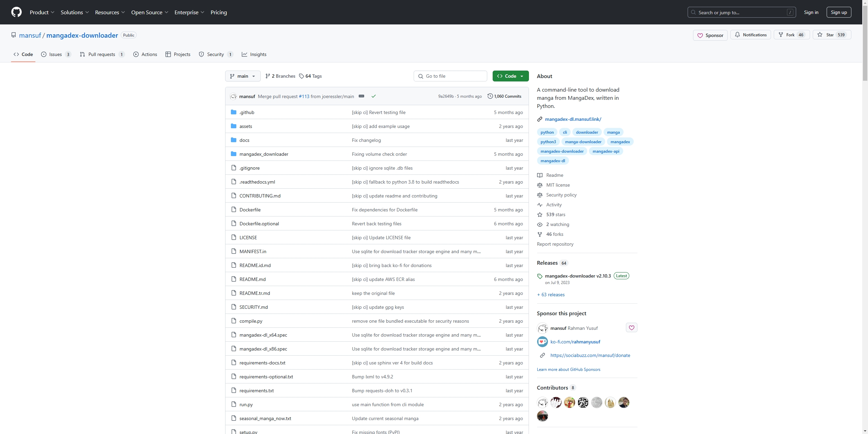Viewport: 868px width, 434px height.
Task: Click Report repository
Action: 555,244
